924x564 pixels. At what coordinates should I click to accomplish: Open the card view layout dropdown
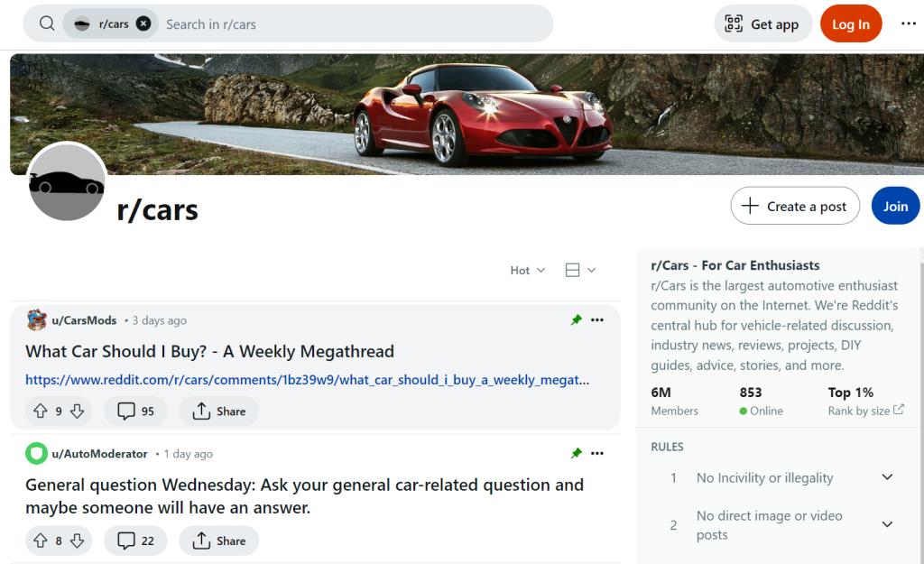(580, 271)
